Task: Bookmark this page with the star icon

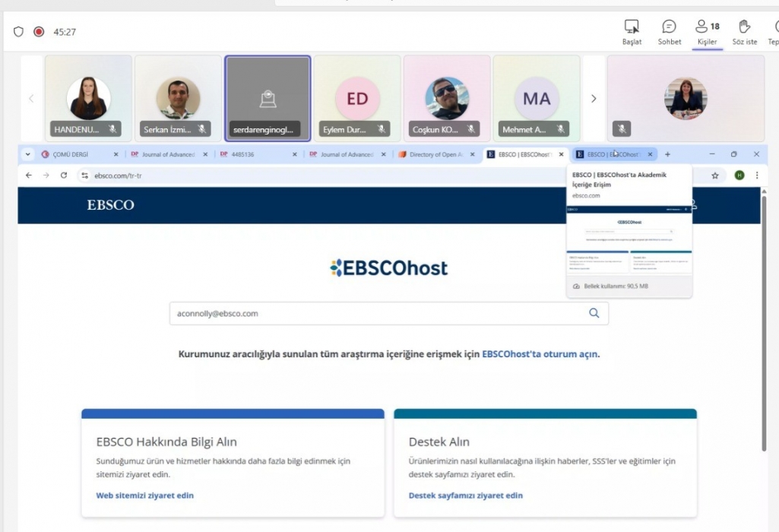Action: pyautogui.click(x=715, y=176)
